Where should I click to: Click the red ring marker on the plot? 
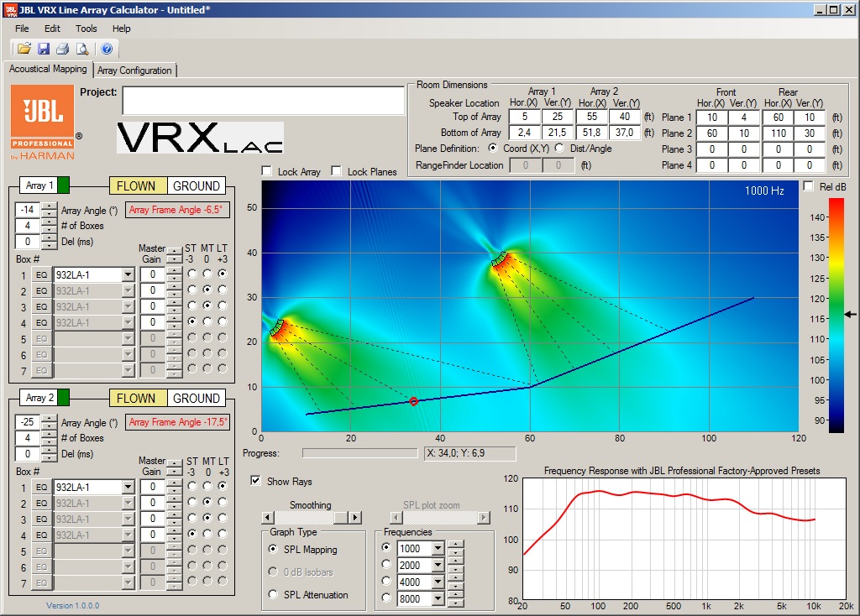point(414,402)
